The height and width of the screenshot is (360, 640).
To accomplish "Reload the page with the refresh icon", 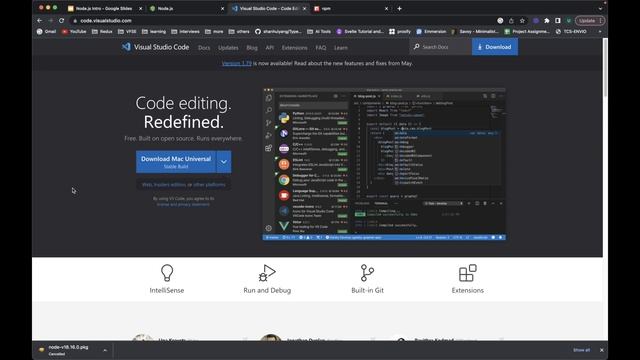I will tap(62, 20).
